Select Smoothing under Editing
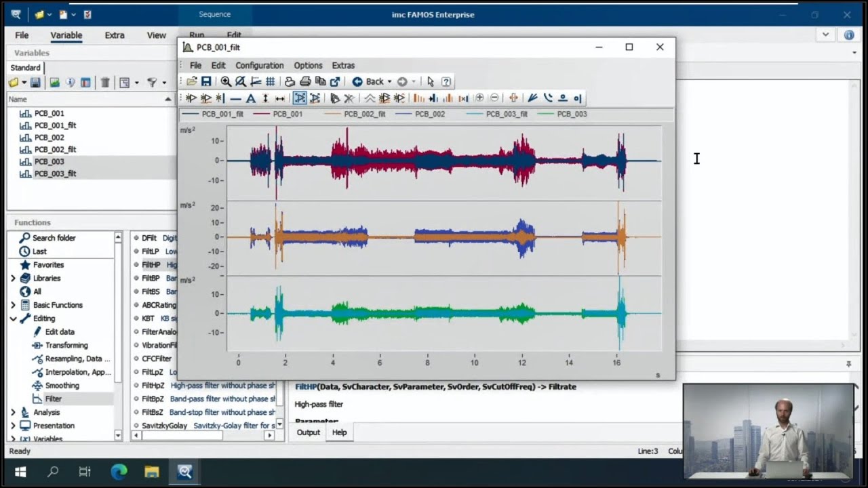Screen dimensions: 868x488 (x=62, y=386)
